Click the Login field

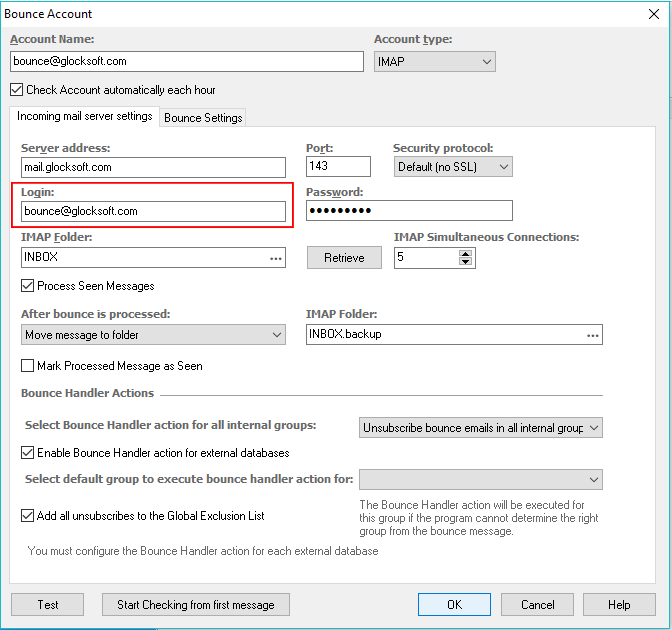tap(153, 211)
